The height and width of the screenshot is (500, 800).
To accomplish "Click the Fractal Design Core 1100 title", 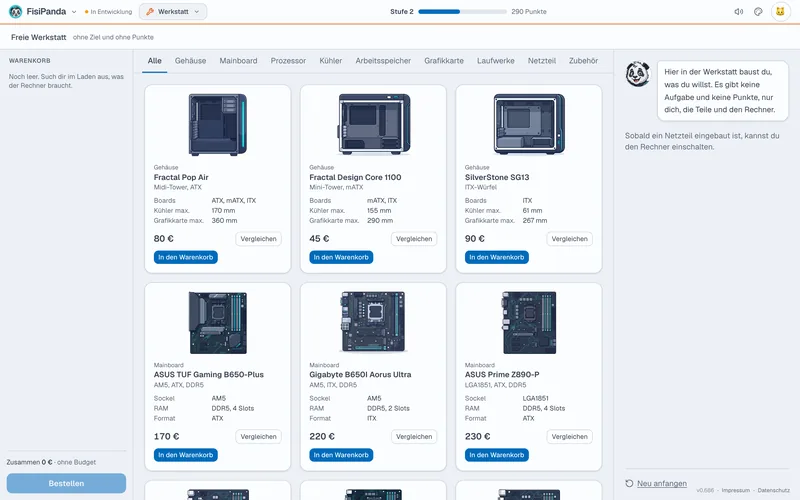I will (x=355, y=177).
